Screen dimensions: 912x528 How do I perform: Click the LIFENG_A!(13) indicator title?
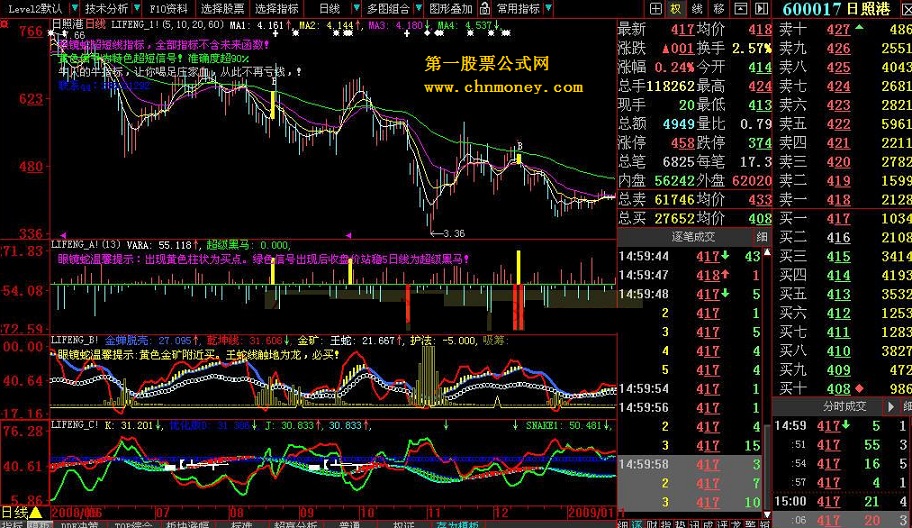86,245
